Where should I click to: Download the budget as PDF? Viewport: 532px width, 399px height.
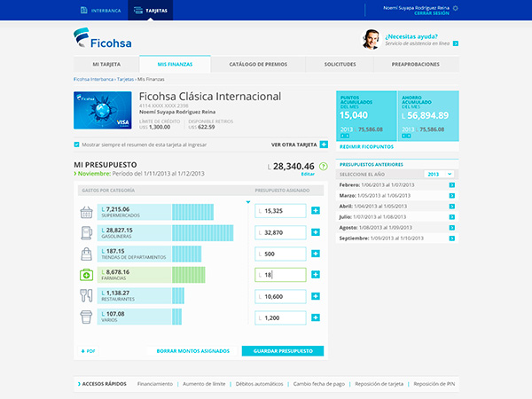[88, 351]
